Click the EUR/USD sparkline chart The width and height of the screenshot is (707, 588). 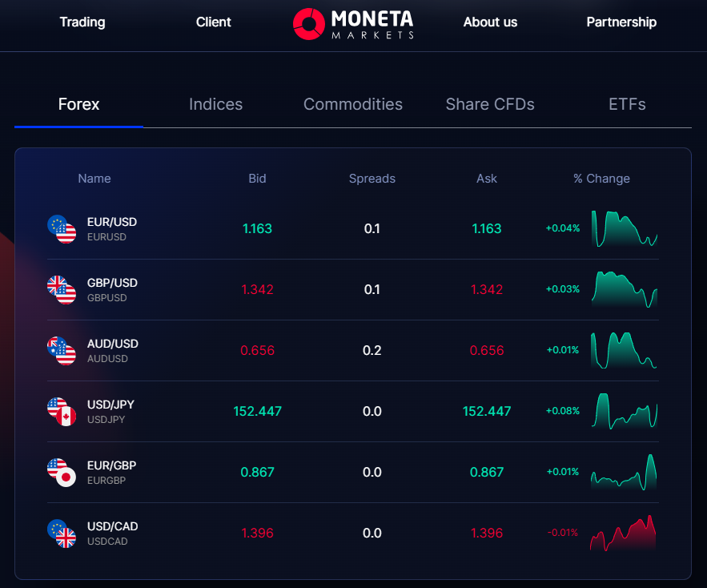(x=624, y=228)
